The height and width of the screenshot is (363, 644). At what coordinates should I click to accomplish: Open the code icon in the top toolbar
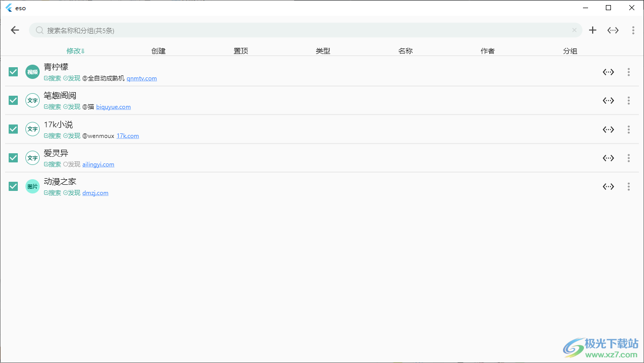coord(613,30)
